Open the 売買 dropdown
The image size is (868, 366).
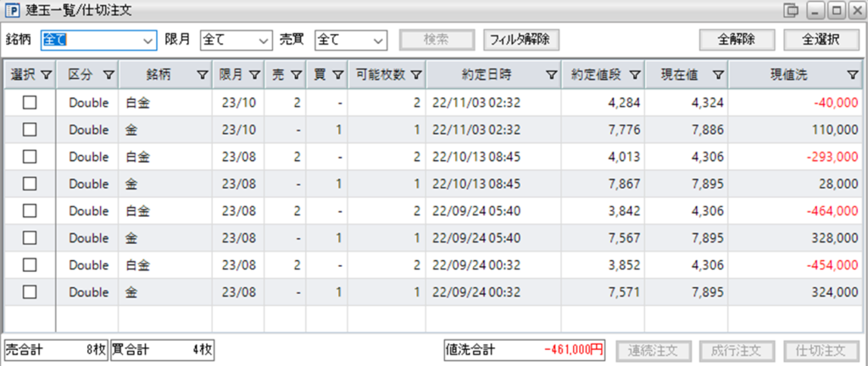coord(351,41)
